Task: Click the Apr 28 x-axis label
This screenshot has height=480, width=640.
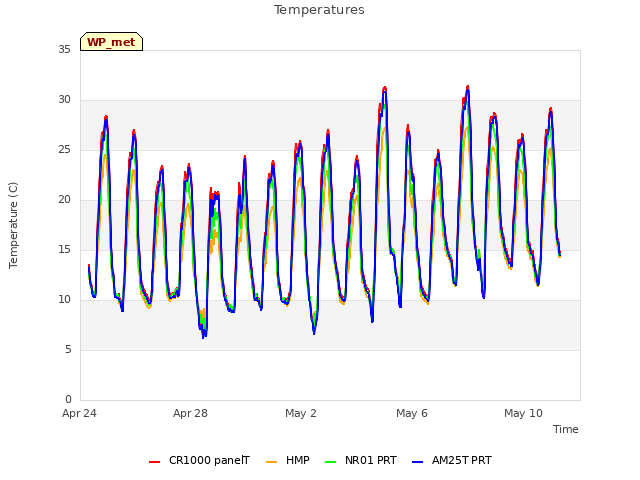Action: click(190, 413)
